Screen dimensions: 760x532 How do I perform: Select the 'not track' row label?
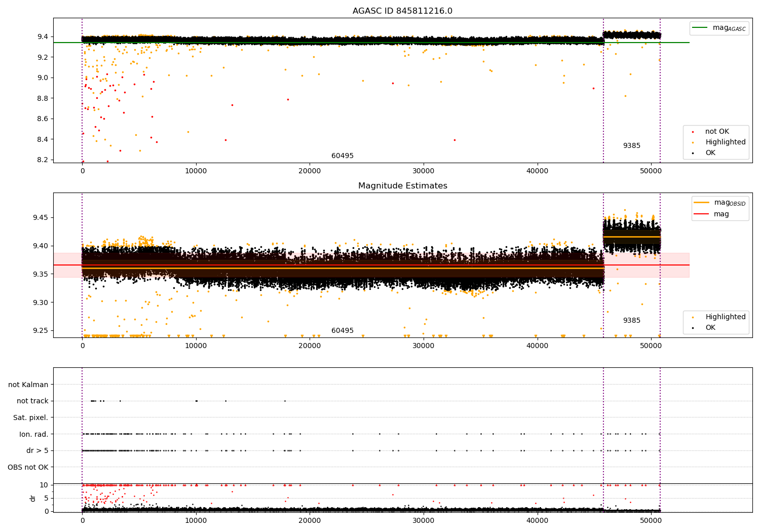tap(32, 401)
